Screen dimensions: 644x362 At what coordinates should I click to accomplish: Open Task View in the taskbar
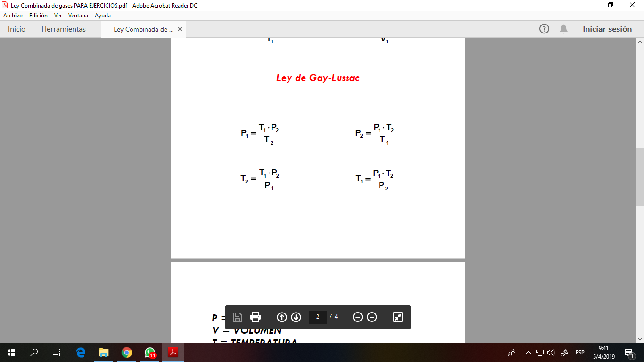point(57,353)
